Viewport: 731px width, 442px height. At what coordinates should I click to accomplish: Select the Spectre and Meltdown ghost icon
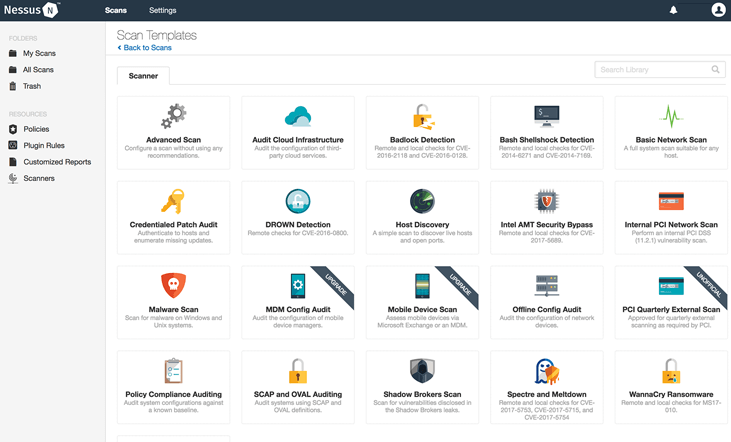pos(547,371)
